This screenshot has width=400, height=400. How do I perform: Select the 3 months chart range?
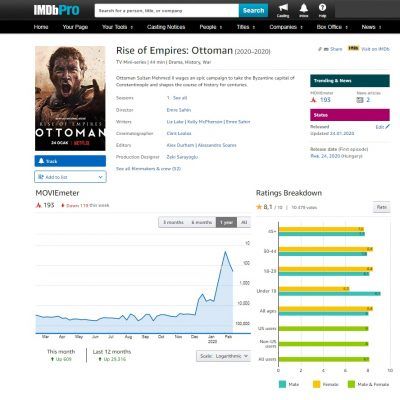coord(173,222)
